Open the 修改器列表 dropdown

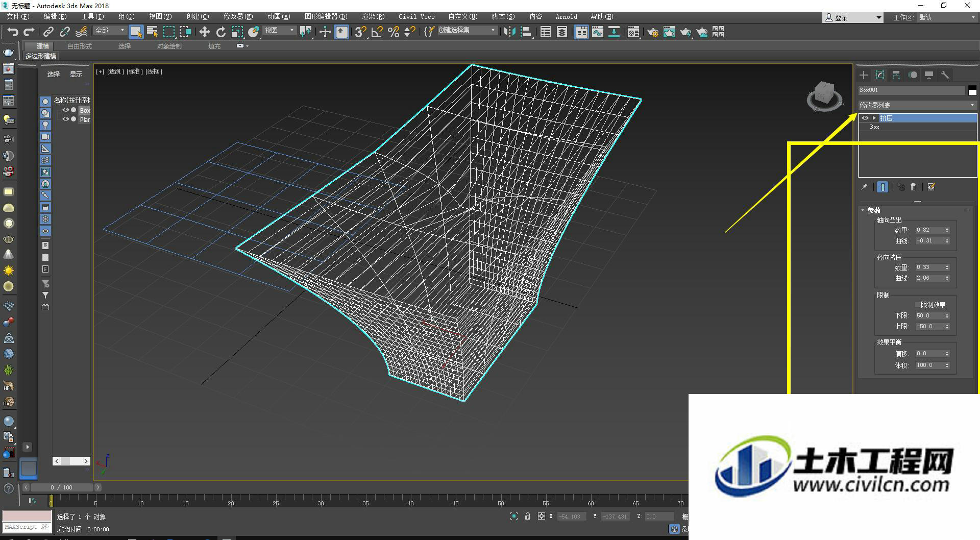(x=917, y=105)
